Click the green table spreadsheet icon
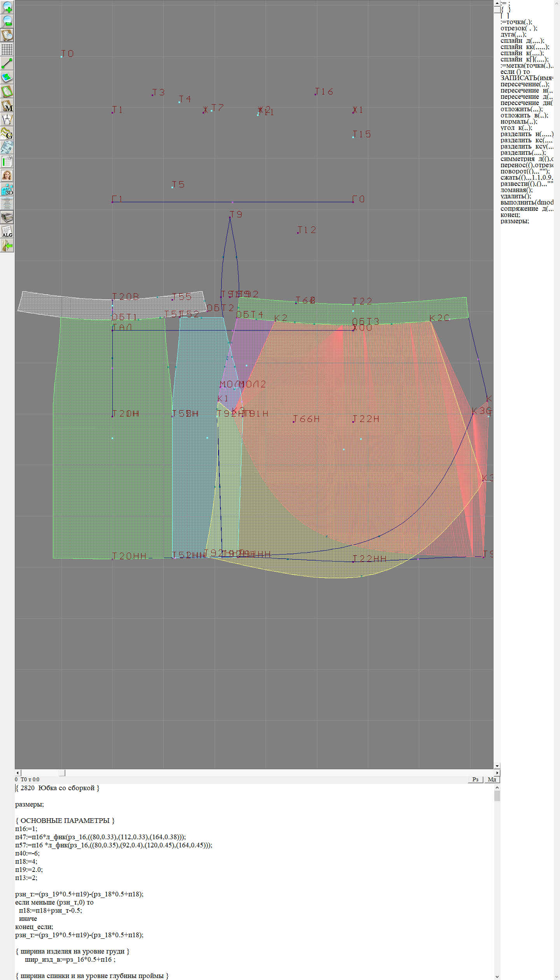 (x=7, y=161)
